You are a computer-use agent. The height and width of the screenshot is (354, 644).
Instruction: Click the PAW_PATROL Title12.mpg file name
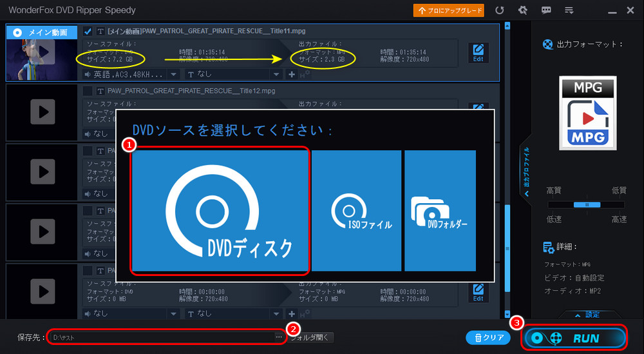tap(191, 91)
